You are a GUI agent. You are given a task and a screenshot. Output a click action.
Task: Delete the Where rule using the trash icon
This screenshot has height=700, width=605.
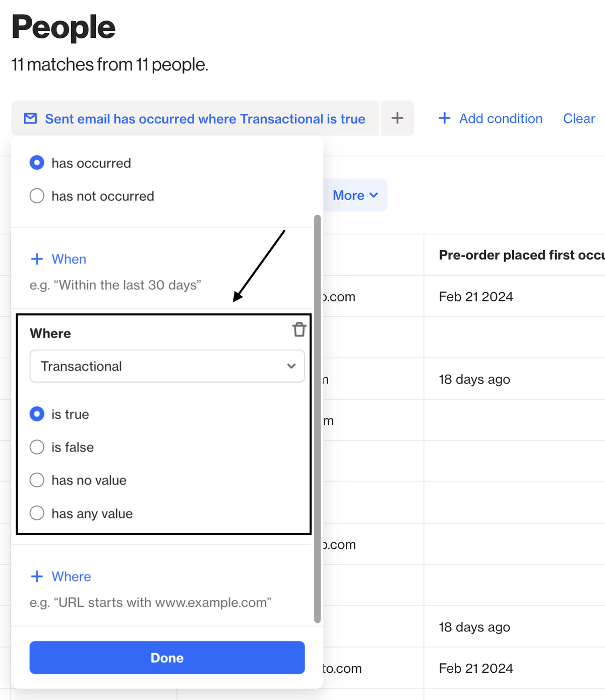point(299,329)
